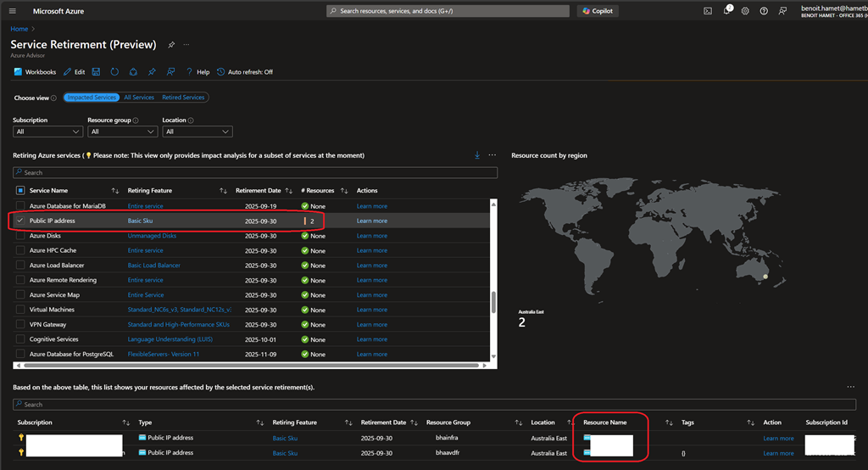Viewport: 868px width, 470px height.
Task: Click the top search resources field
Action: coord(448,11)
